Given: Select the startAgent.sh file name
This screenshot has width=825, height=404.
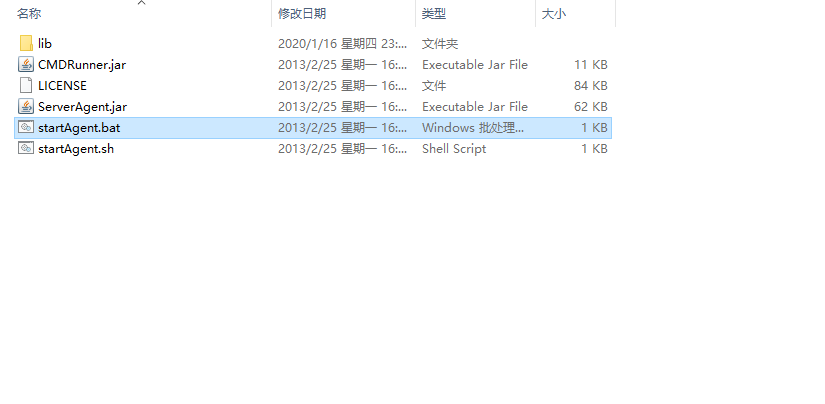Looking at the screenshot, I should 76,149.
